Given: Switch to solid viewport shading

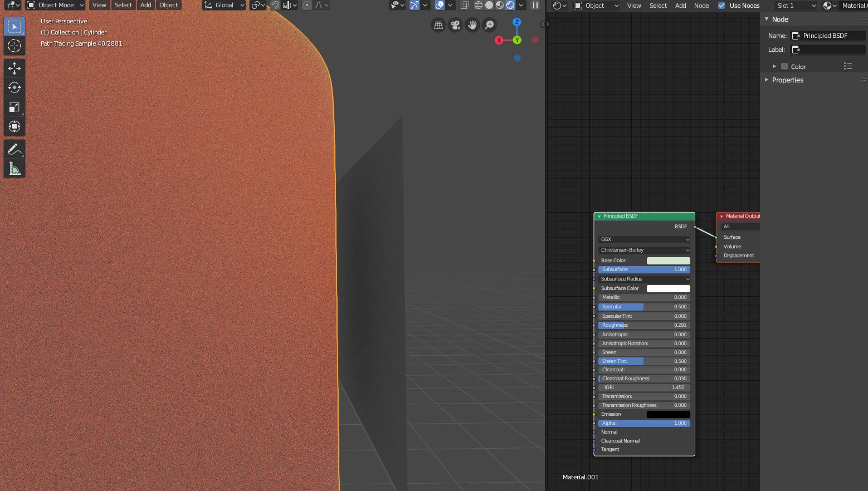Looking at the screenshot, I should pyautogui.click(x=489, y=6).
